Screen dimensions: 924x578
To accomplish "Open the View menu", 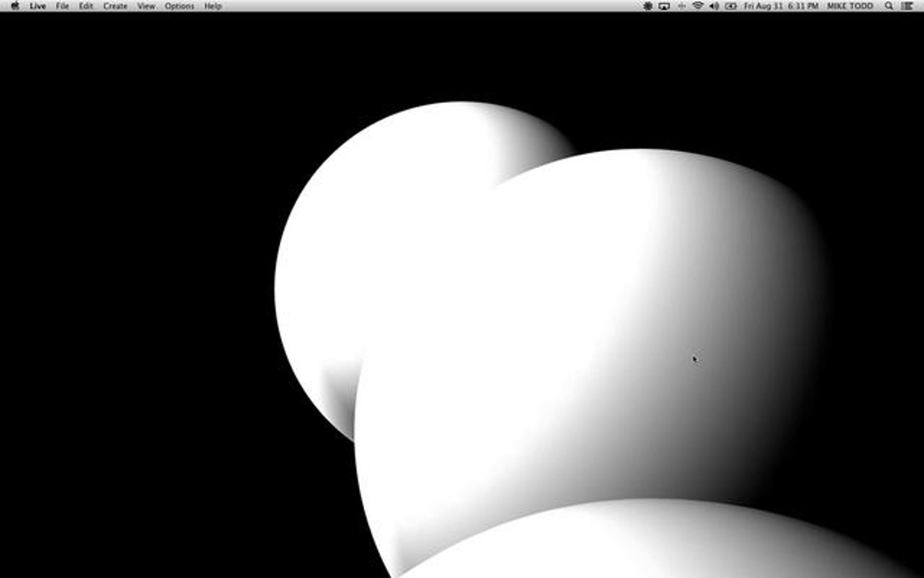I will [146, 6].
